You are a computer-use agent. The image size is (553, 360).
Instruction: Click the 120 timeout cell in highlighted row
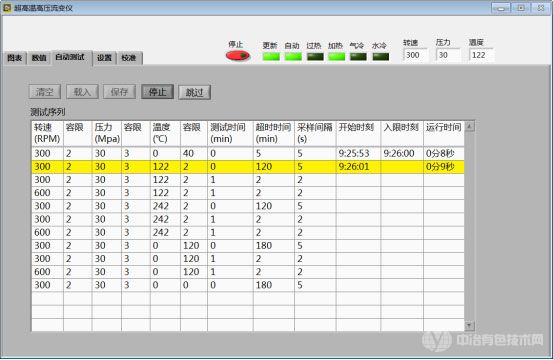(274, 166)
